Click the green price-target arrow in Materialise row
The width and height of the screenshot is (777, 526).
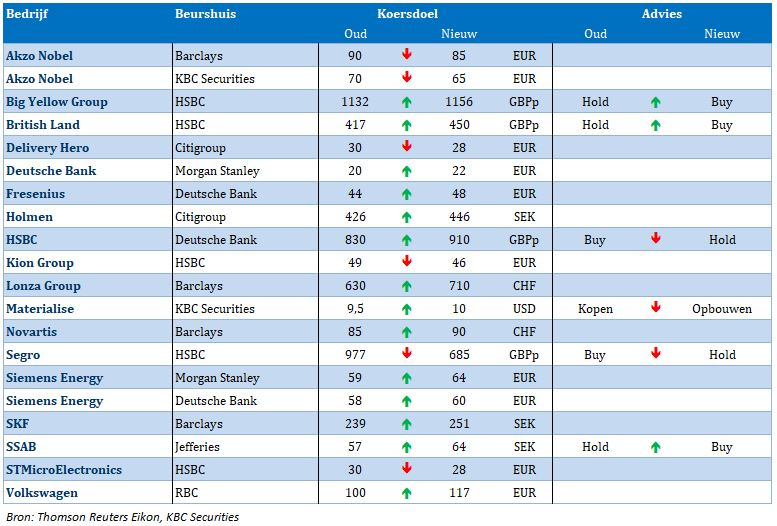(x=406, y=309)
